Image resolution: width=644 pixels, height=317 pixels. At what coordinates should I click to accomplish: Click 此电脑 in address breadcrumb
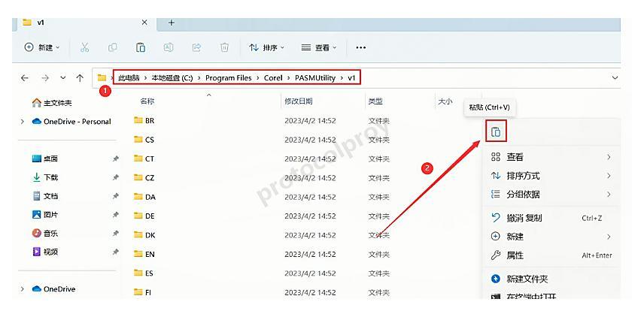(x=129, y=78)
